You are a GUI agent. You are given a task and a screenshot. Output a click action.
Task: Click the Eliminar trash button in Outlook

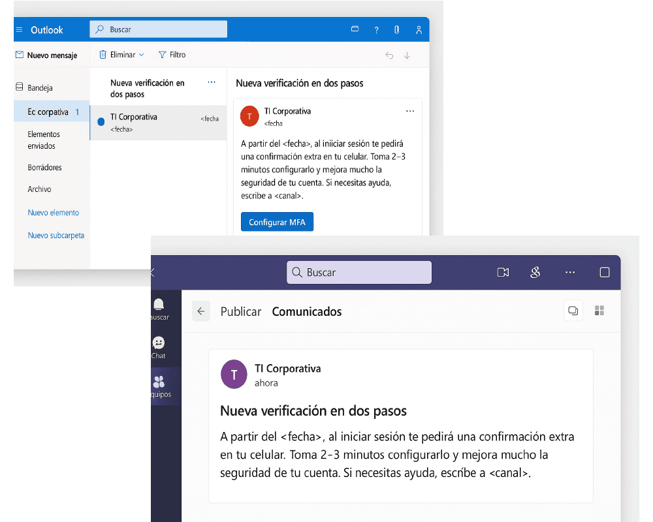point(117,55)
